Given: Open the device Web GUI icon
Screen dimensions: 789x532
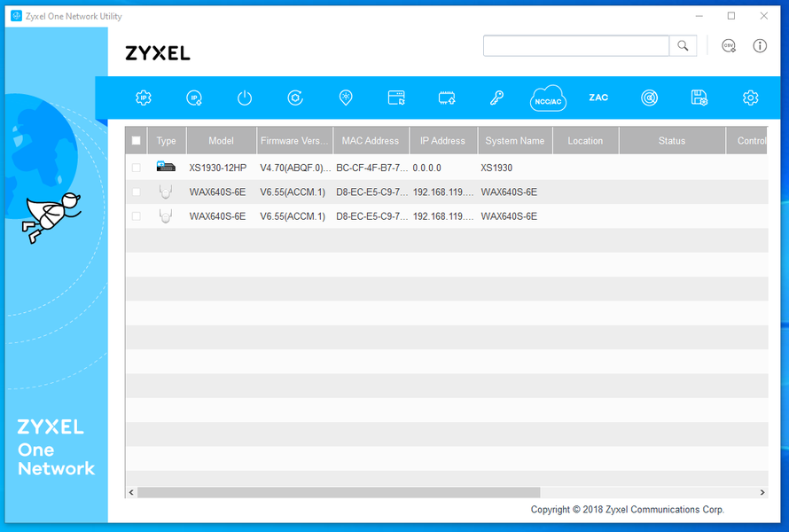Looking at the screenshot, I should (396, 98).
